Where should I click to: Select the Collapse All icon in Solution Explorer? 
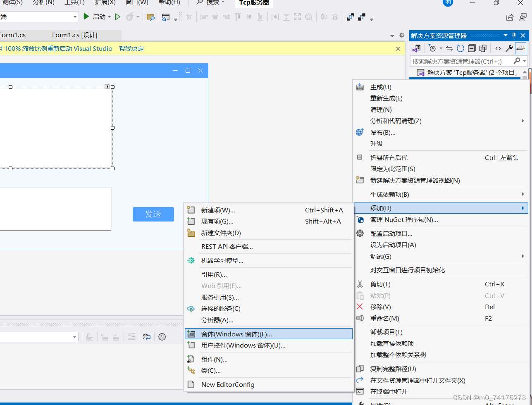click(472, 48)
